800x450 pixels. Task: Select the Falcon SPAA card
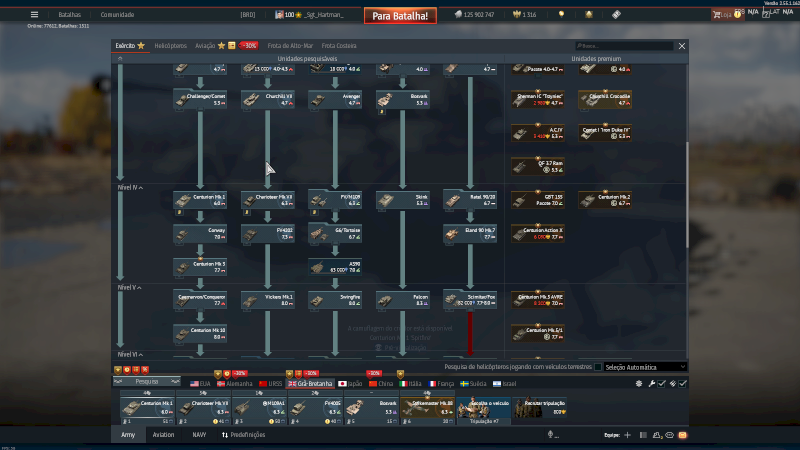click(x=402, y=300)
